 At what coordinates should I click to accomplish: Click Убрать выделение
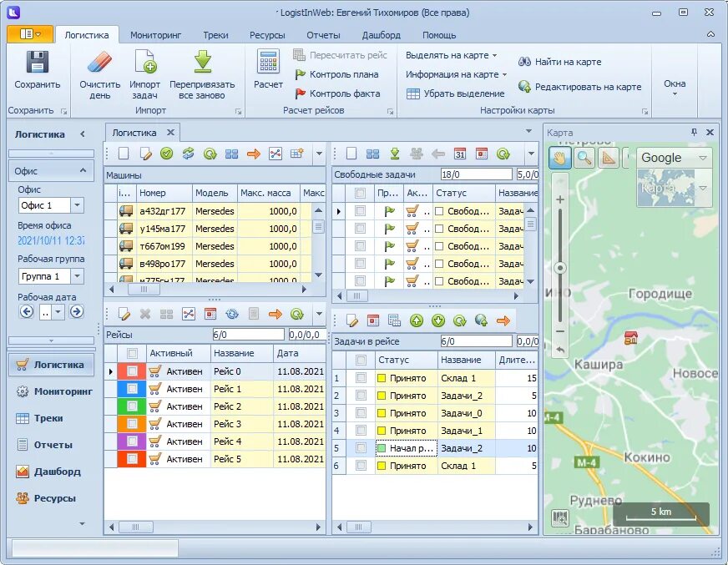tap(456, 93)
